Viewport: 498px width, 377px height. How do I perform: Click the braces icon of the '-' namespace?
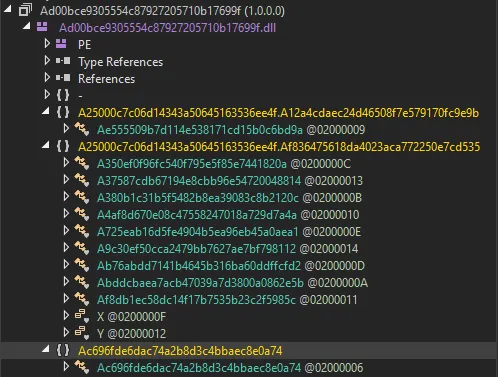(63, 95)
